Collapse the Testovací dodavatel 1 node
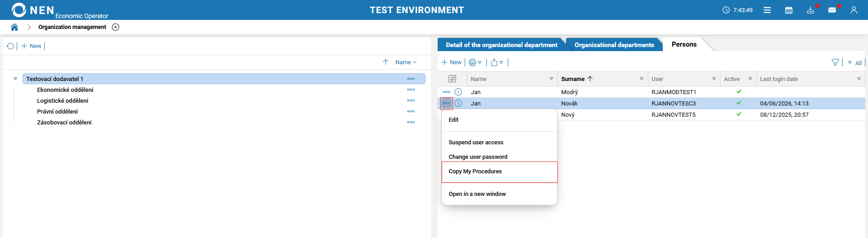The height and width of the screenshot is (238, 868). (15, 79)
